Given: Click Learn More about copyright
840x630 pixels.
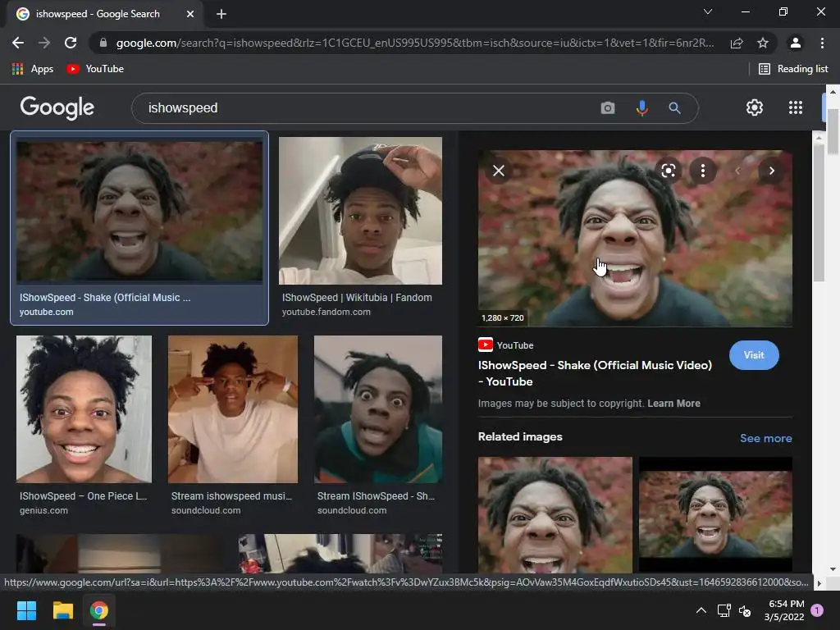Looking at the screenshot, I should click(x=673, y=404).
